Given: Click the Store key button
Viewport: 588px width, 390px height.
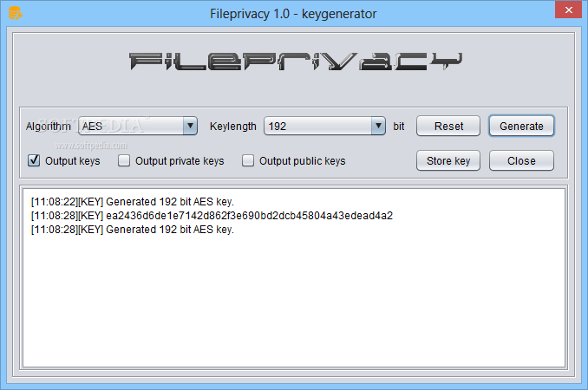Looking at the screenshot, I should 448,160.
